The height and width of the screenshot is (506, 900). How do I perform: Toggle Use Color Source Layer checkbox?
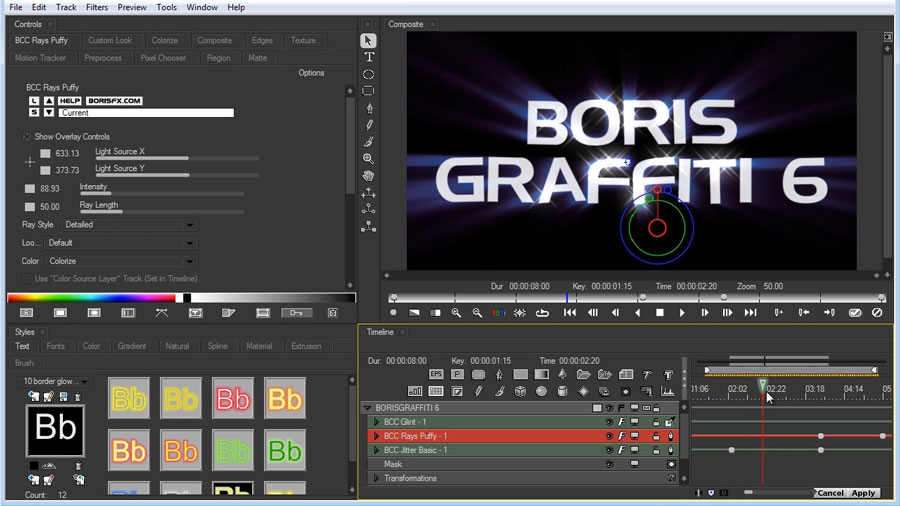[27, 279]
